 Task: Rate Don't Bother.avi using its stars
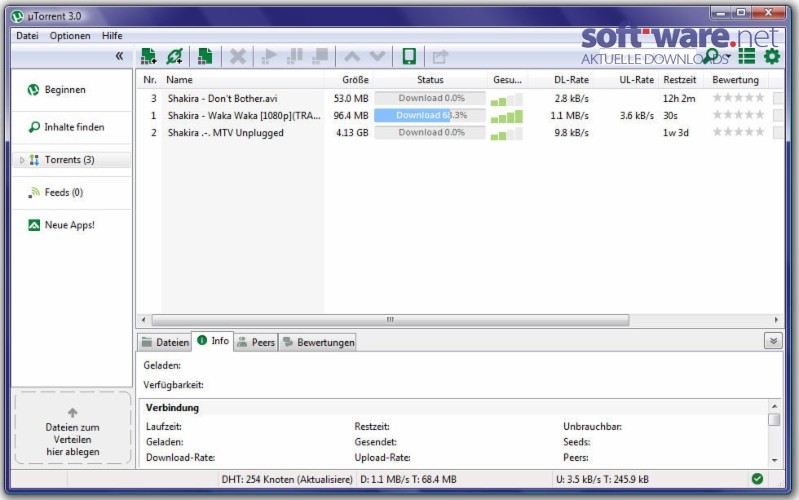tap(738, 97)
